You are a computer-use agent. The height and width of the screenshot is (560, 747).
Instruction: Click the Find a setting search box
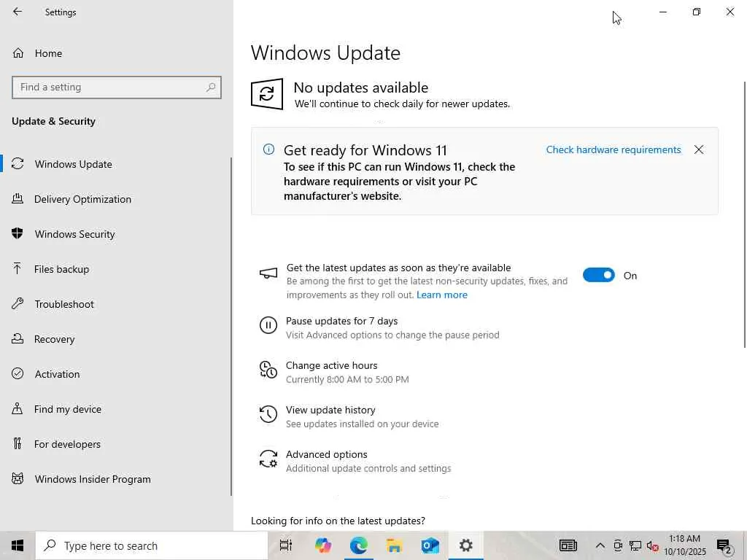[x=117, y=87]
